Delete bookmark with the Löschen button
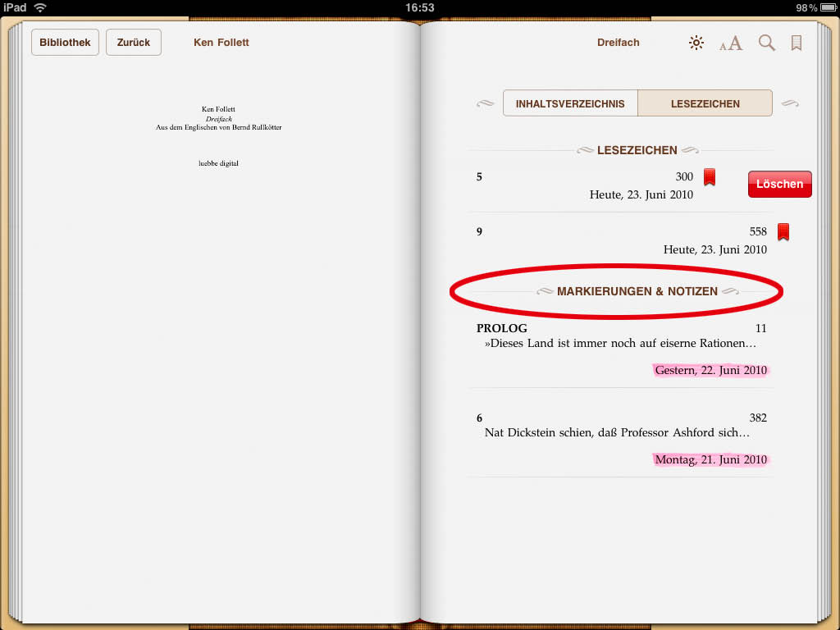Viewport: 840px width, 630px height. click(779, 184)
